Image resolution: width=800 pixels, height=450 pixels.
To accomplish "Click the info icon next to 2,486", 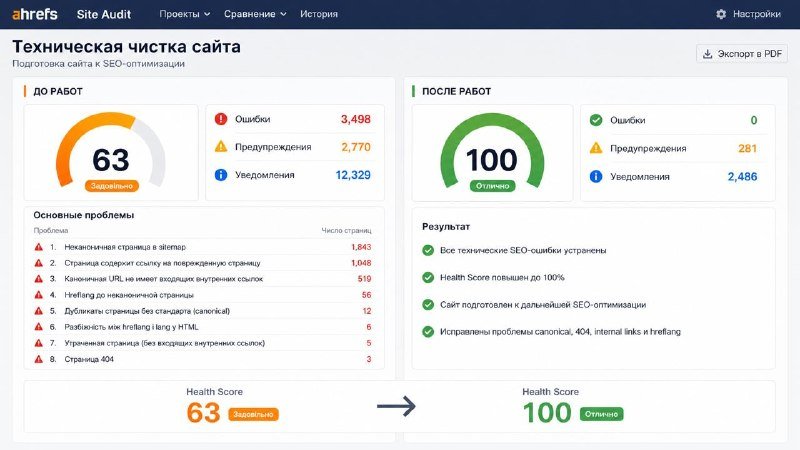I will [595, 177].
